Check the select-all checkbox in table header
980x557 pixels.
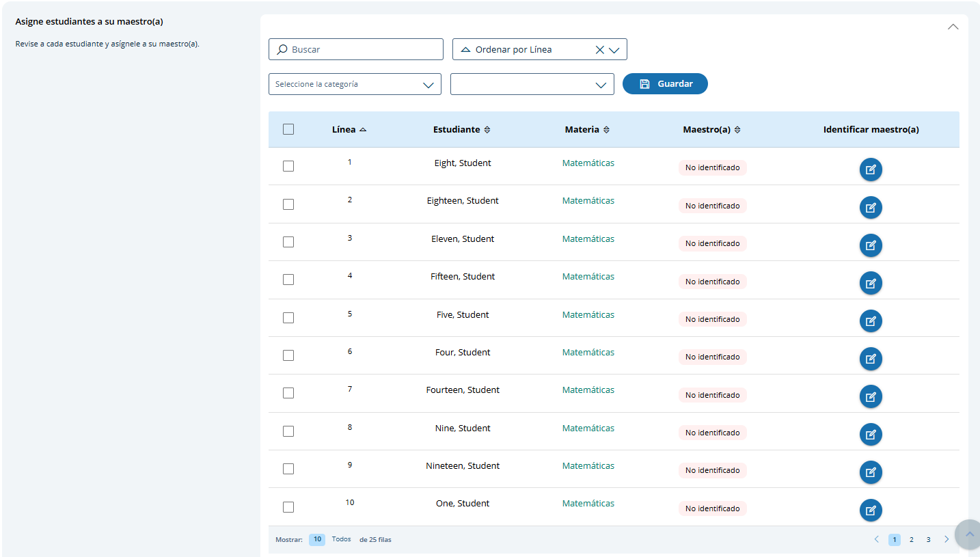288,129
